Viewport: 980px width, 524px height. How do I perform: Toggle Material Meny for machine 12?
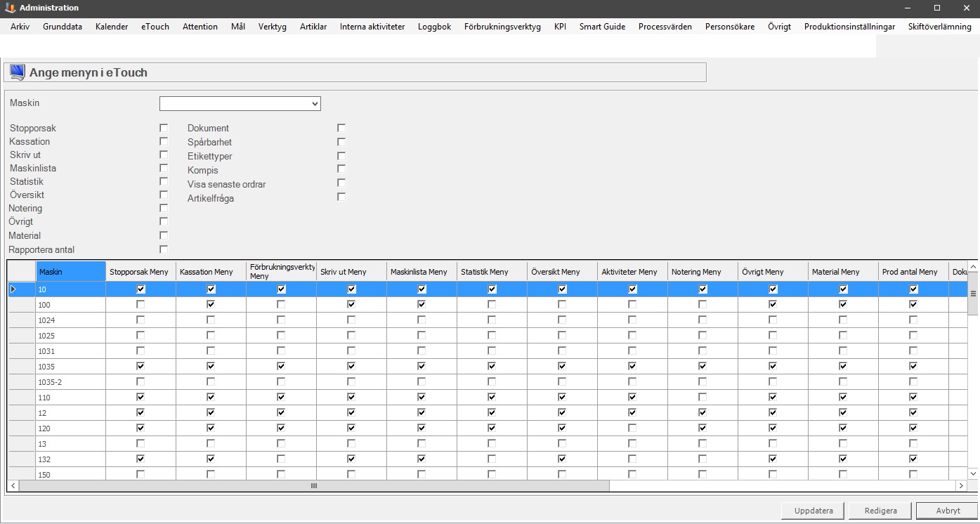click(x=843, y=412)
